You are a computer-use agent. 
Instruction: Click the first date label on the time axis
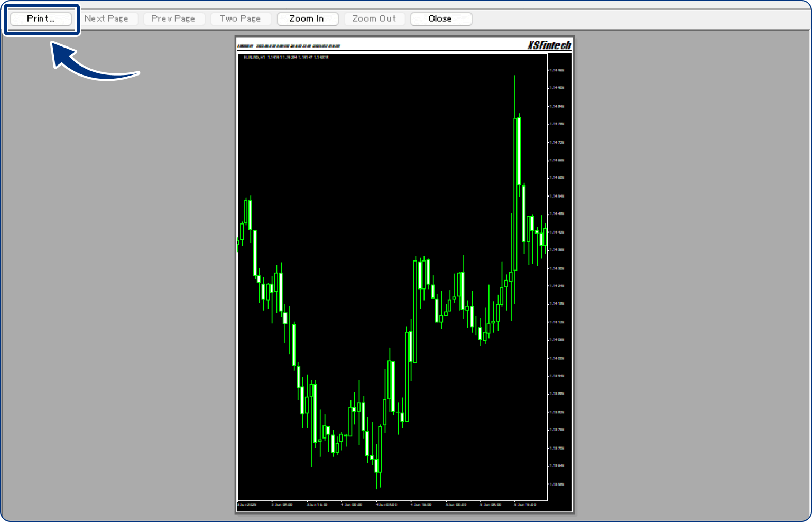[x=247, y=505]
